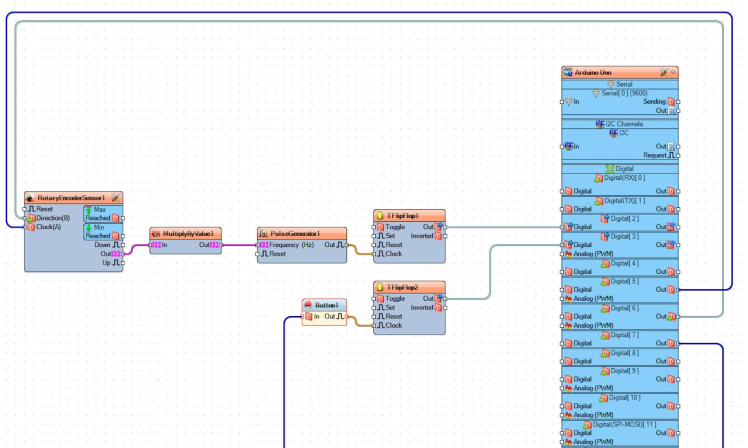Click the Arduino Uno tools icon
748x448 pixels.
[x=664, y=73]
